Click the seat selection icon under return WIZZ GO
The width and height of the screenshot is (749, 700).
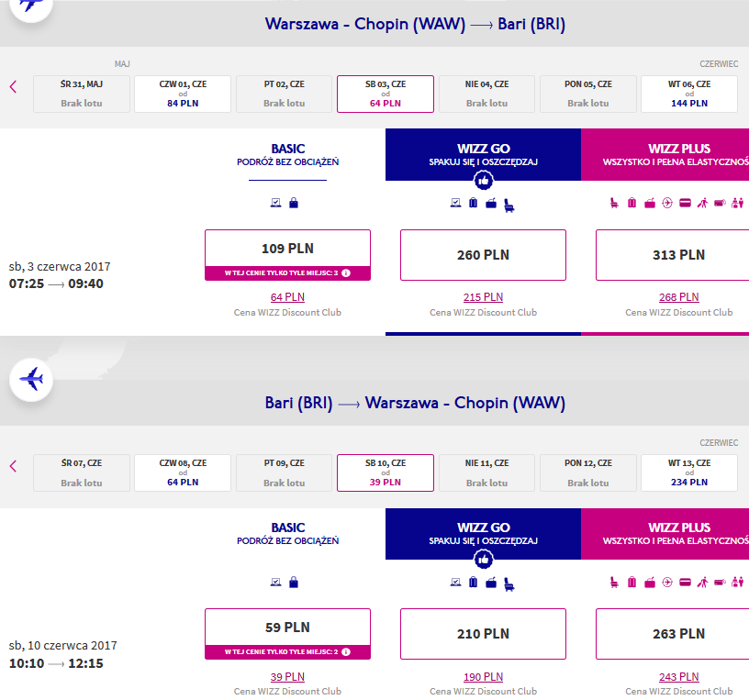coord(509,584)
